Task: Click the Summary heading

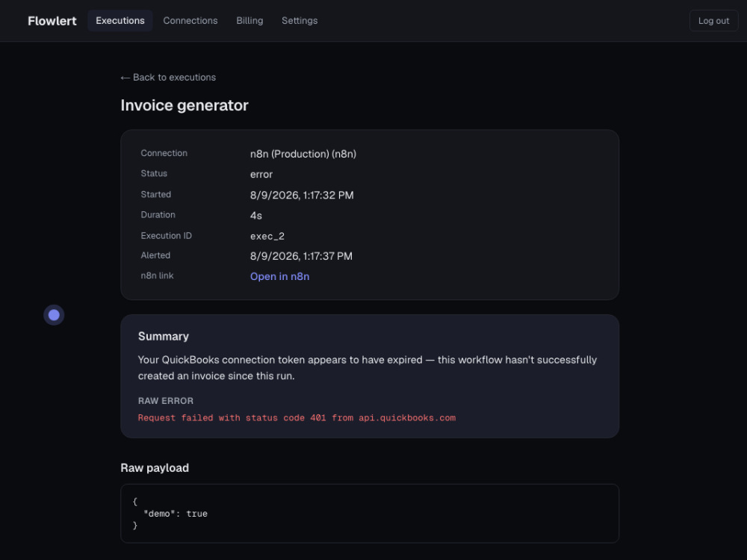Action: click(164, 336)
